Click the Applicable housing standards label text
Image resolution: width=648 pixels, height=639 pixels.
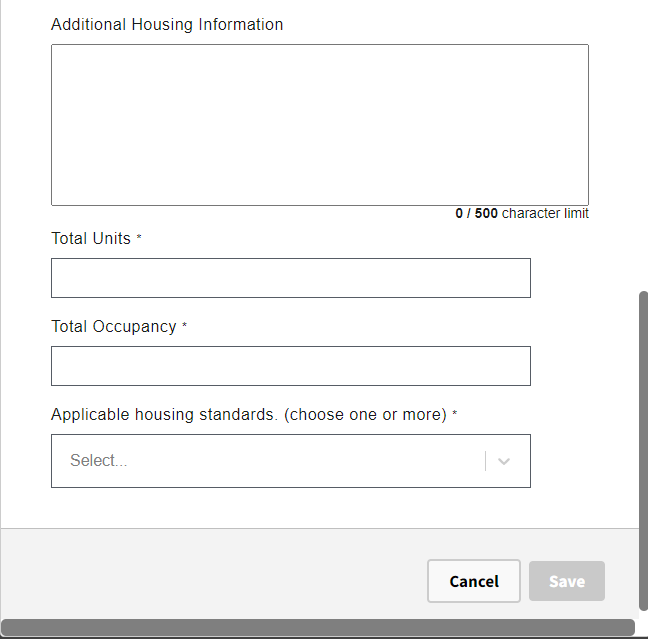(248, 414)
